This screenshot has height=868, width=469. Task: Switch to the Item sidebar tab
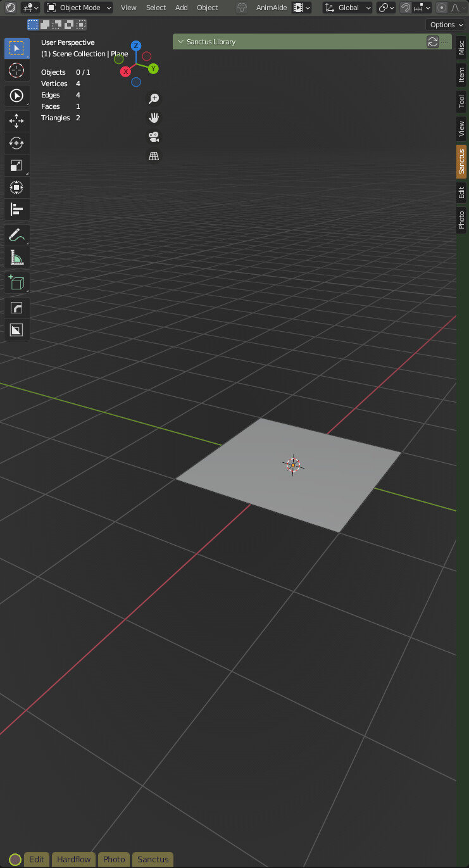pyautogui.click(x=461, y=75)
